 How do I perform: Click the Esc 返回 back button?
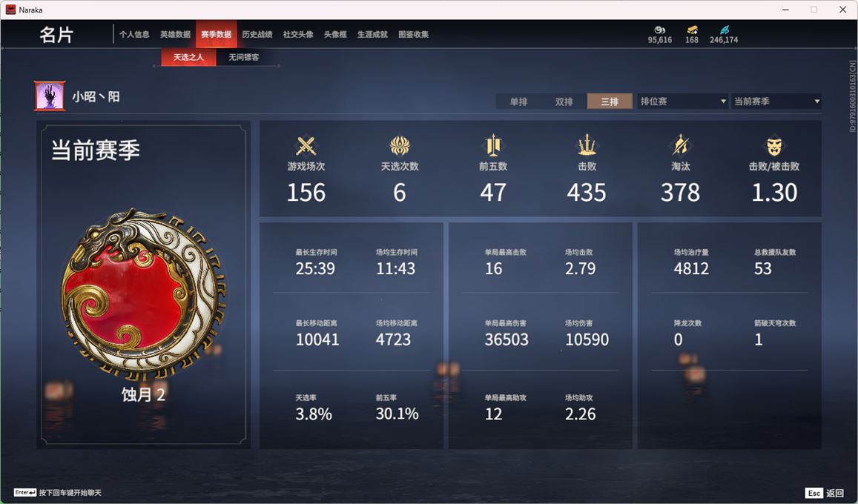point(825,493)
